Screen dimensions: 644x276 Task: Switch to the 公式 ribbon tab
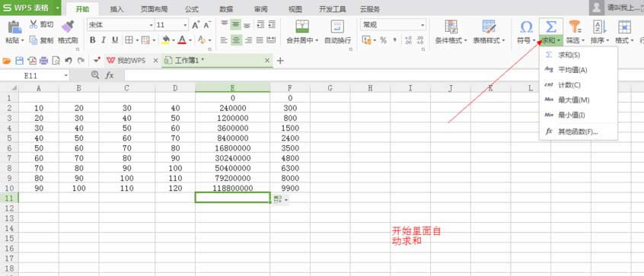(191, 9)
